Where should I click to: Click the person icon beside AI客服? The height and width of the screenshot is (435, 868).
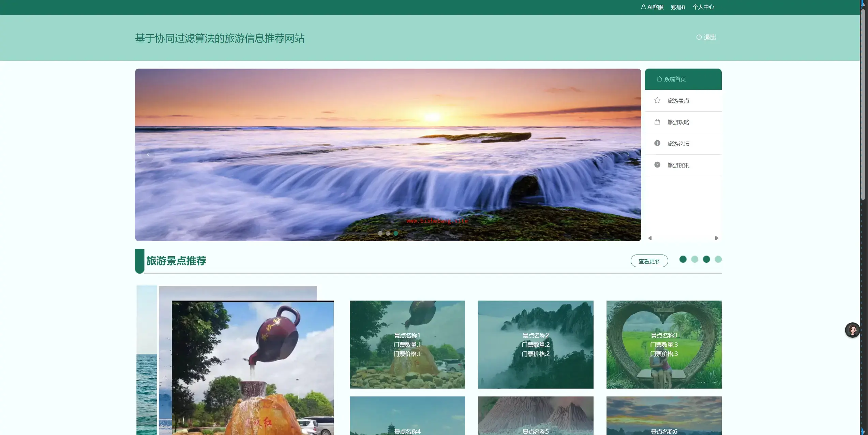pyautogui.click(x=643, y=7)
